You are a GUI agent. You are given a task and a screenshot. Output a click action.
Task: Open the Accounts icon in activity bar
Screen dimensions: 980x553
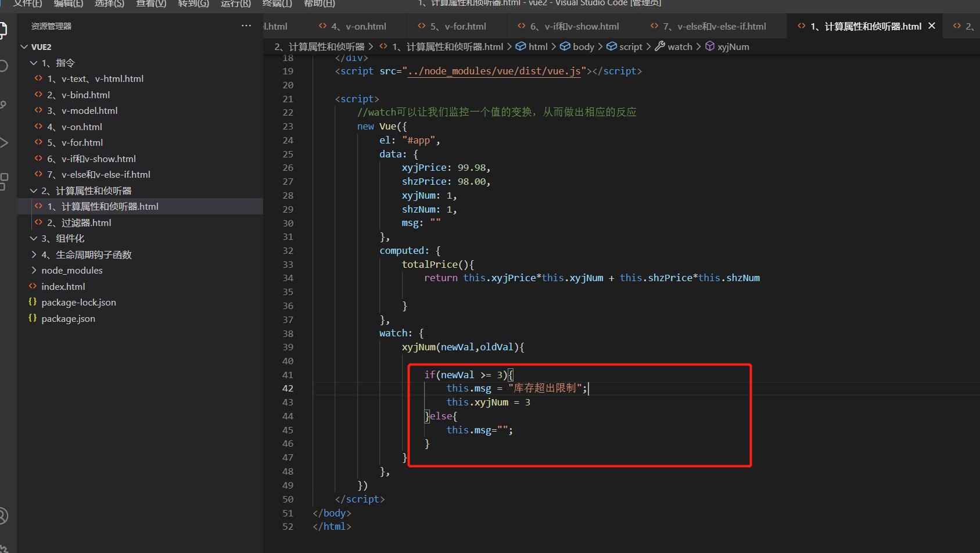coord(3,516)
